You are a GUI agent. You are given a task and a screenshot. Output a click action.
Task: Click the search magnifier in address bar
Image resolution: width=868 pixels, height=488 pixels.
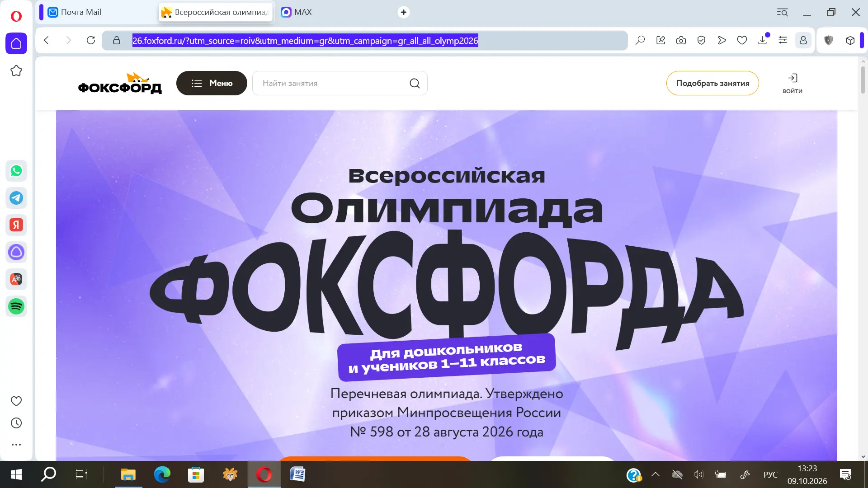click(x=640, y=40)
